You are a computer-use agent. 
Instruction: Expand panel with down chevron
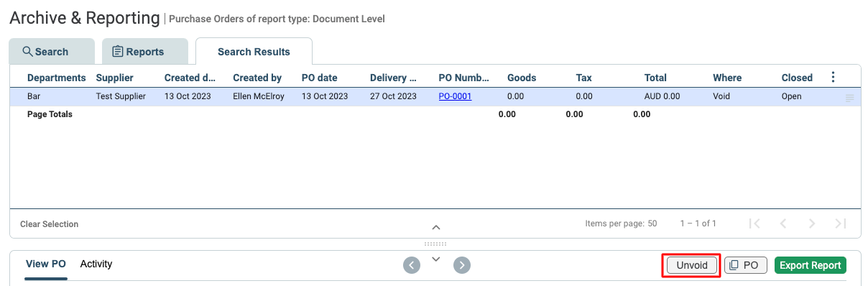click(x=435, y=259)
